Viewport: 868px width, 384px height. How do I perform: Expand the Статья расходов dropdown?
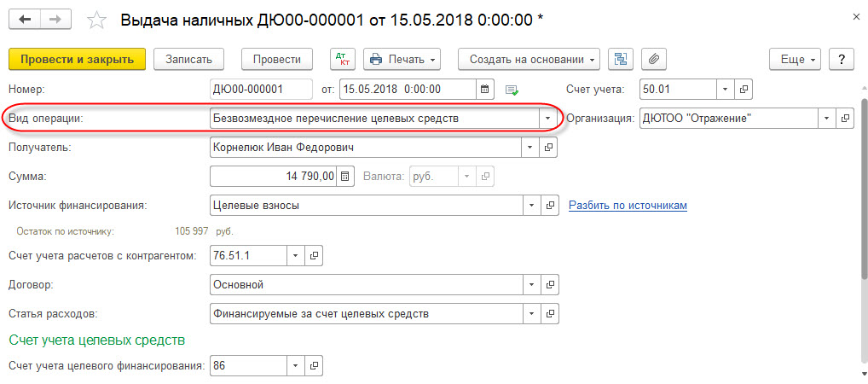coord(531,313)
